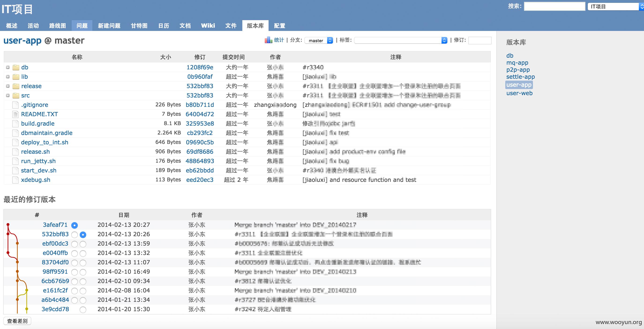Select first radio for revision ebf00dc3
This screenshot has height=329, width=644.
coord(75,244)
